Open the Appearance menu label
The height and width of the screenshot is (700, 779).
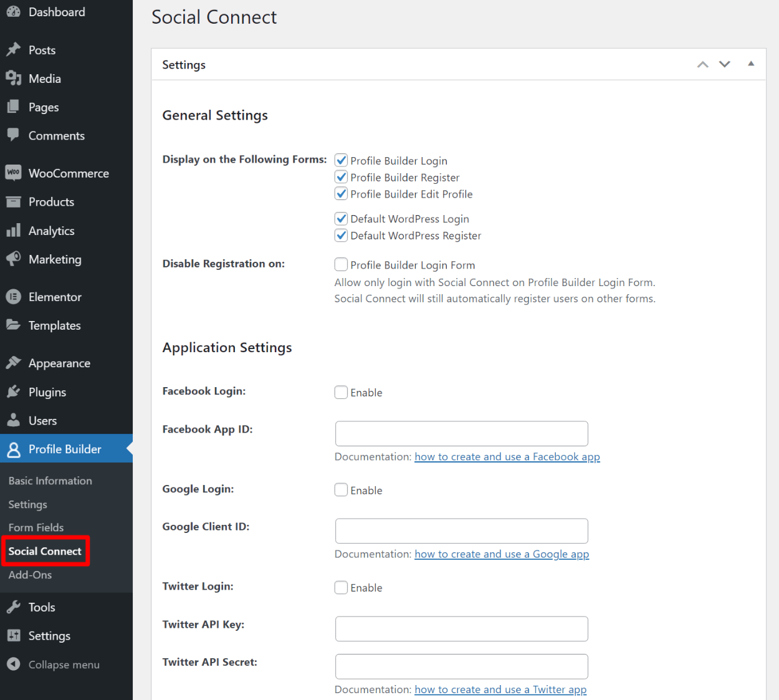[59, 363]
